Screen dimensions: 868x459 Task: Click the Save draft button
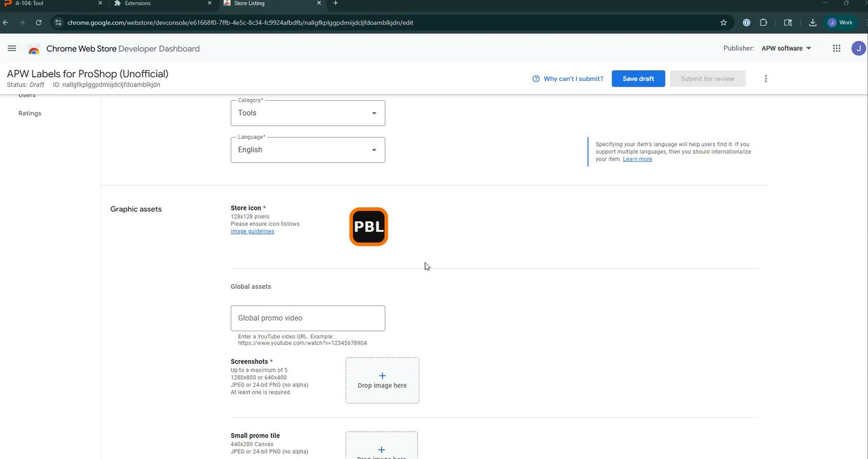click(x=638, y=79)
